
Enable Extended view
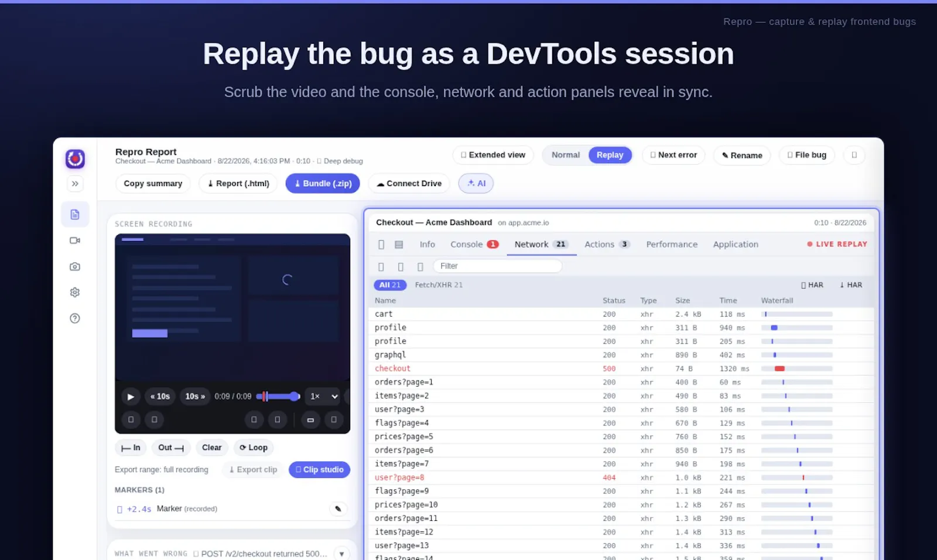tap(493, 155)
